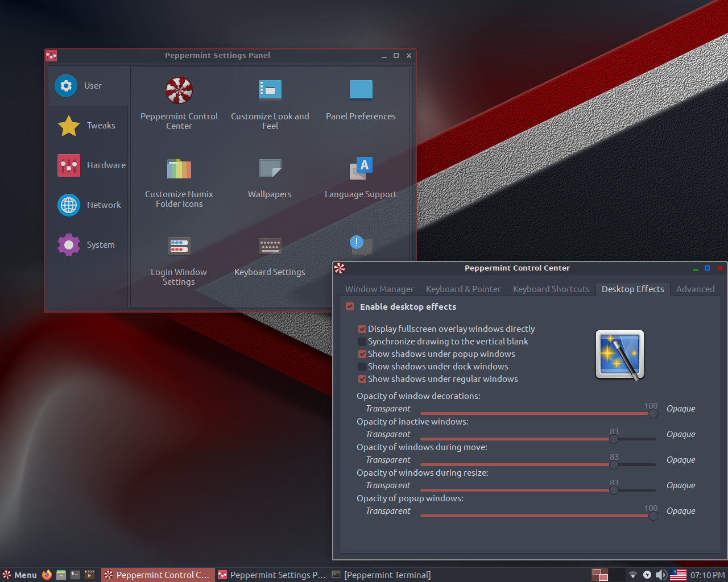Open network indicator in system tray
Image resolution: width=728 pixels, height=582 pixels.
[x=632, y=575]
